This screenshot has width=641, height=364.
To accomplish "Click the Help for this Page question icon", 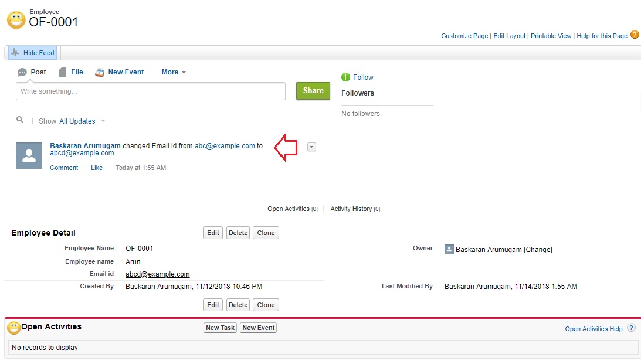I will coord(635,35).
